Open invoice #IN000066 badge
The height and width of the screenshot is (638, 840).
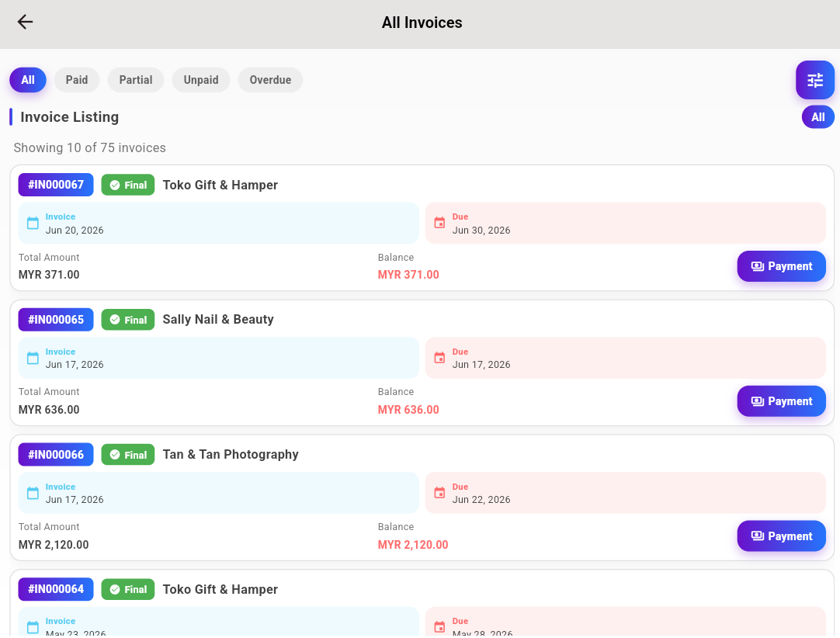[56, 455]
